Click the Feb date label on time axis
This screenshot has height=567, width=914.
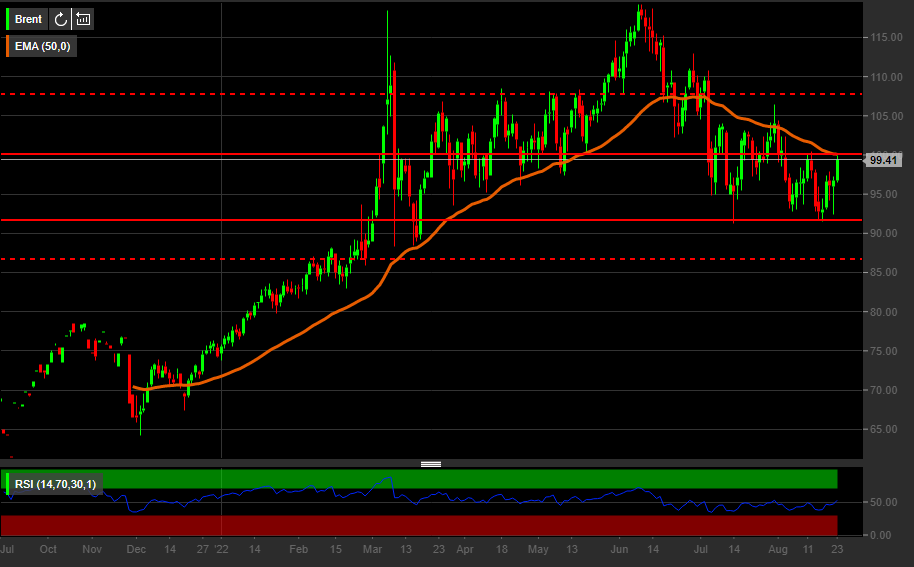[298, 549]
